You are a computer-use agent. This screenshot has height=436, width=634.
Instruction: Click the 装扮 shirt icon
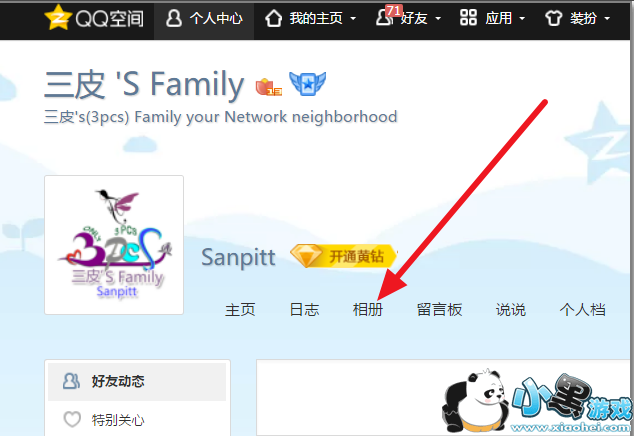[x=554, y=18]
